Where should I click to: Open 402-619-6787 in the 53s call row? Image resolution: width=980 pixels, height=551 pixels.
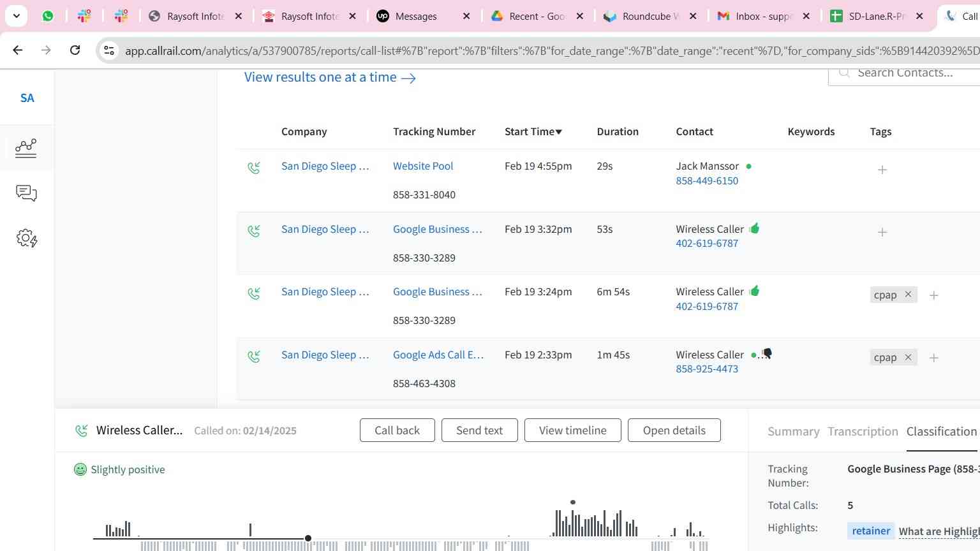tap(707, 243)
